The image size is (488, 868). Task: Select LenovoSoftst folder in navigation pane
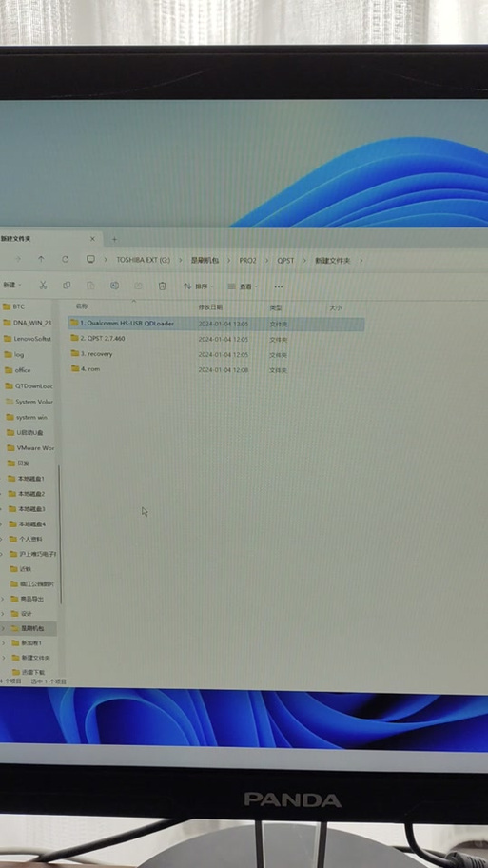tap(28, 338)
